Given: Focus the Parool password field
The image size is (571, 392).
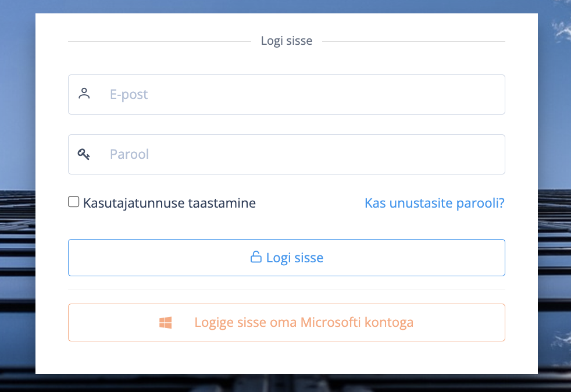Looking at the screenshot, I should coord(302,155).
